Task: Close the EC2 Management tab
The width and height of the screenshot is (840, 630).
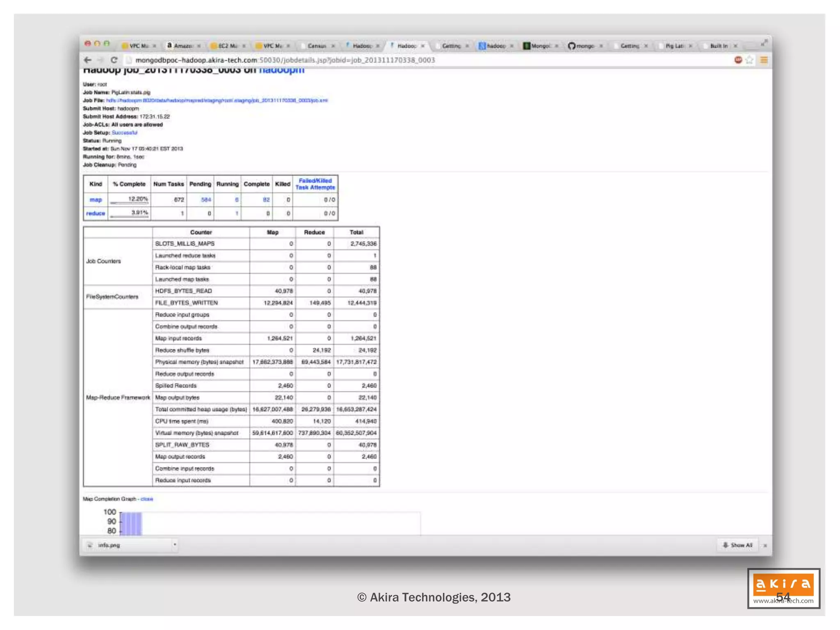Action: point(244,46)
